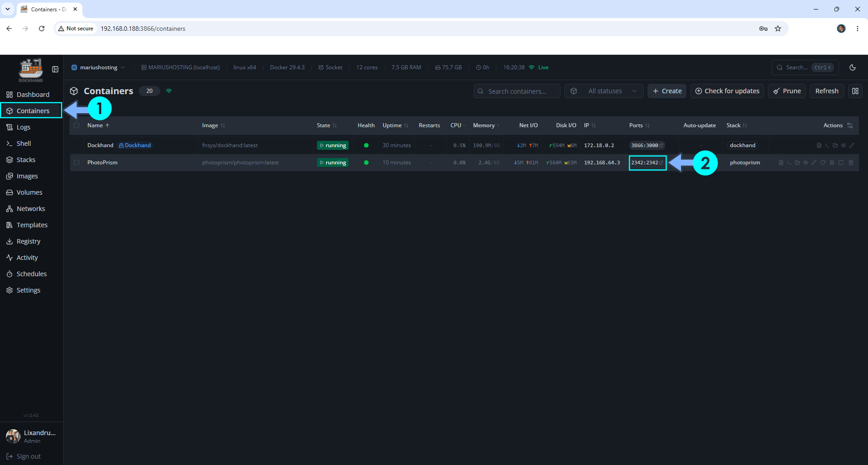Tick the select-all checkbox in table header

[x=77, y=125]
